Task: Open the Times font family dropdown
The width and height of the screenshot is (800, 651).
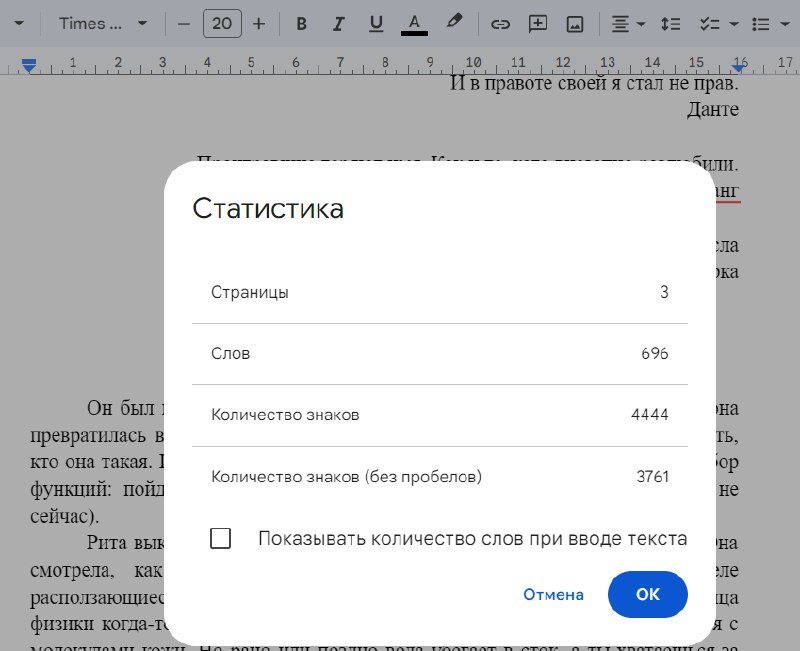Action: [103, 23]
